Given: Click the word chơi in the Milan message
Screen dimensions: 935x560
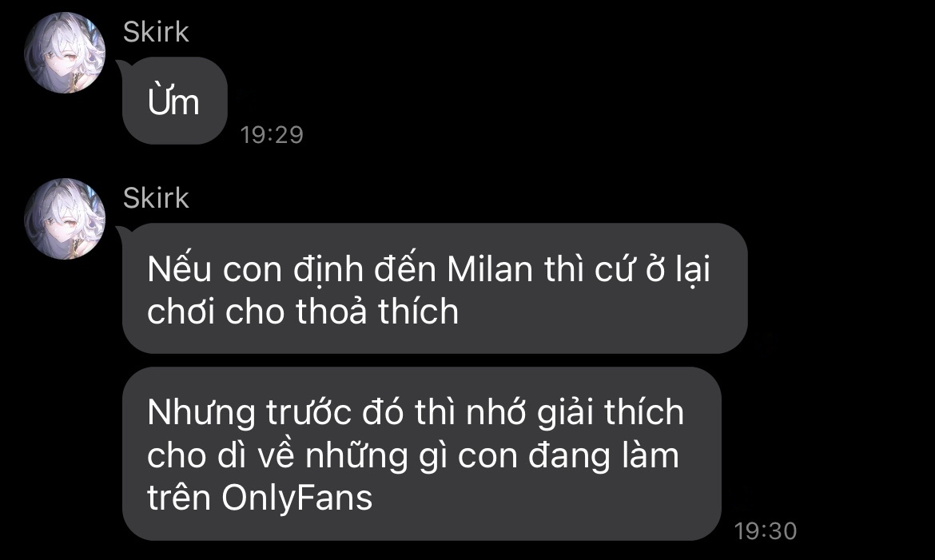Looking at the screenshot, I should click(181, 312).
